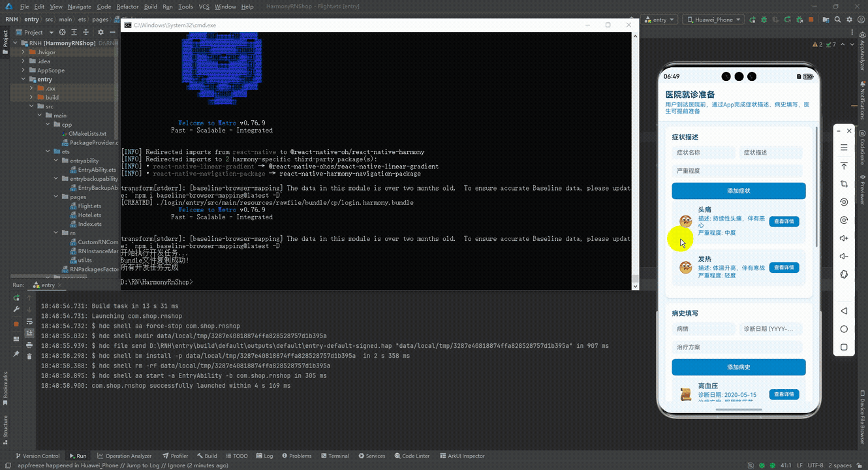Click emulator home circle button

pyautogui.click(x=844, y=329)
